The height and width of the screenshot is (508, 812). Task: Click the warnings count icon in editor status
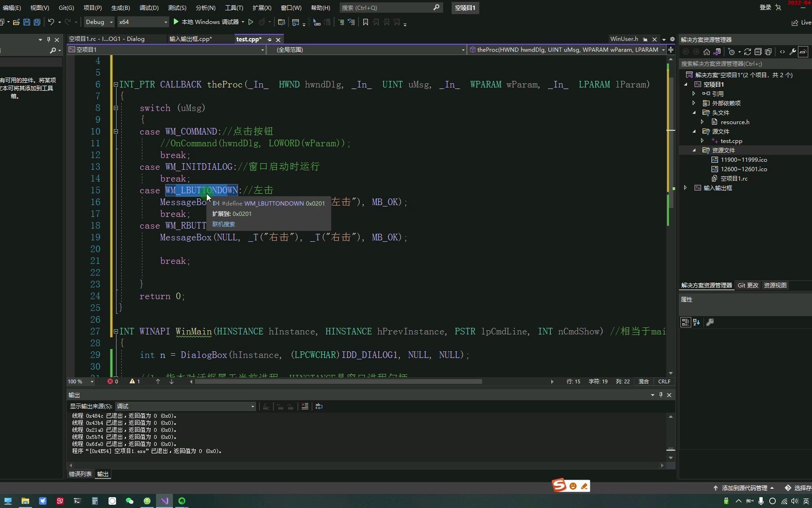click(133, 381)
